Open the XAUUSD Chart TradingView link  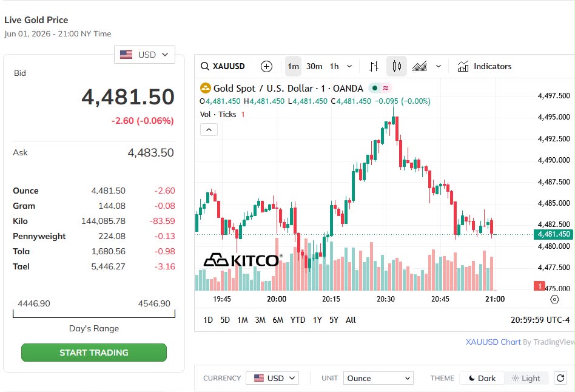coord(493,342)
